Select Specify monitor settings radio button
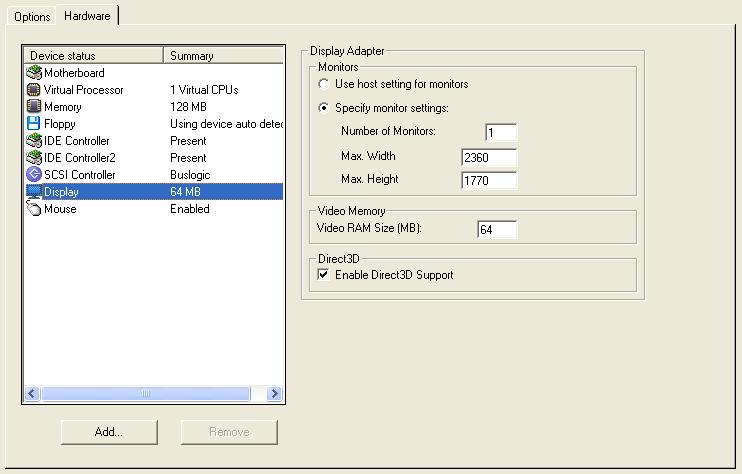This screenshot has height=474, width=742. tap(324, 108)
